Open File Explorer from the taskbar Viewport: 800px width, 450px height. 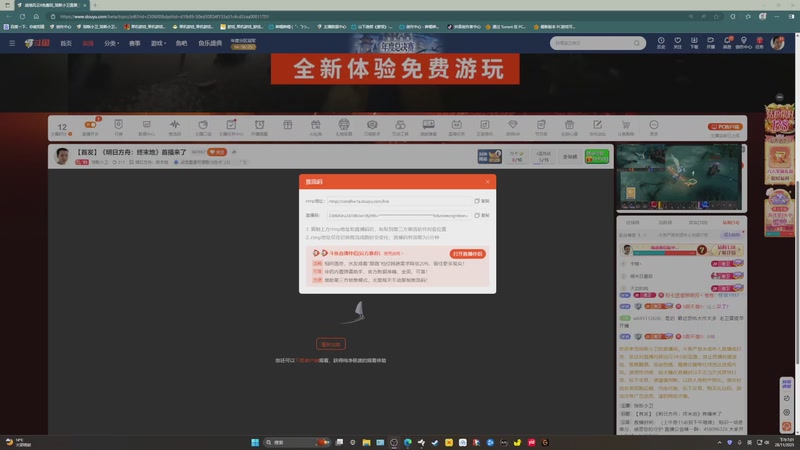pyautogui.click(x=366, y=442)
